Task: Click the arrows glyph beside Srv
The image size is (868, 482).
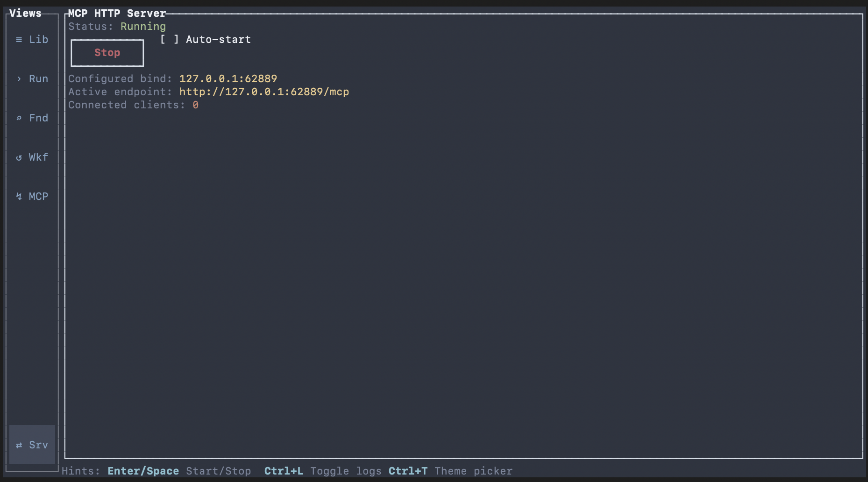Action: point(19,445)
